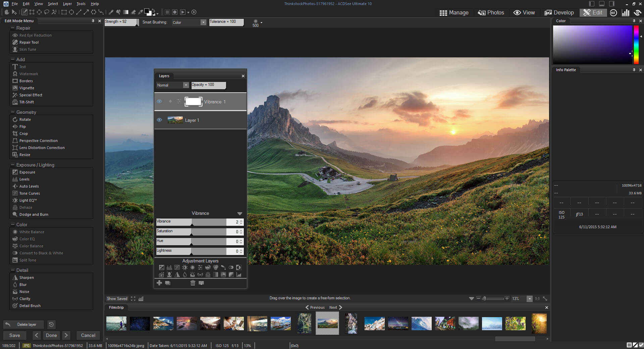Collapse the Vibrance settings triangle
Viewport: 644px width, 349px height.
(239, 213)
